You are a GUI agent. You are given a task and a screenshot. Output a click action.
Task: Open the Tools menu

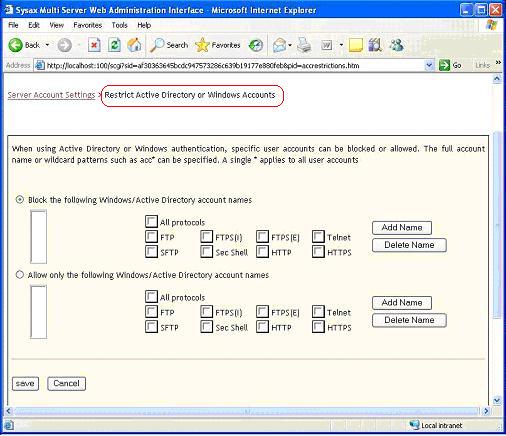pyautogui.click(x=119, y=25)
